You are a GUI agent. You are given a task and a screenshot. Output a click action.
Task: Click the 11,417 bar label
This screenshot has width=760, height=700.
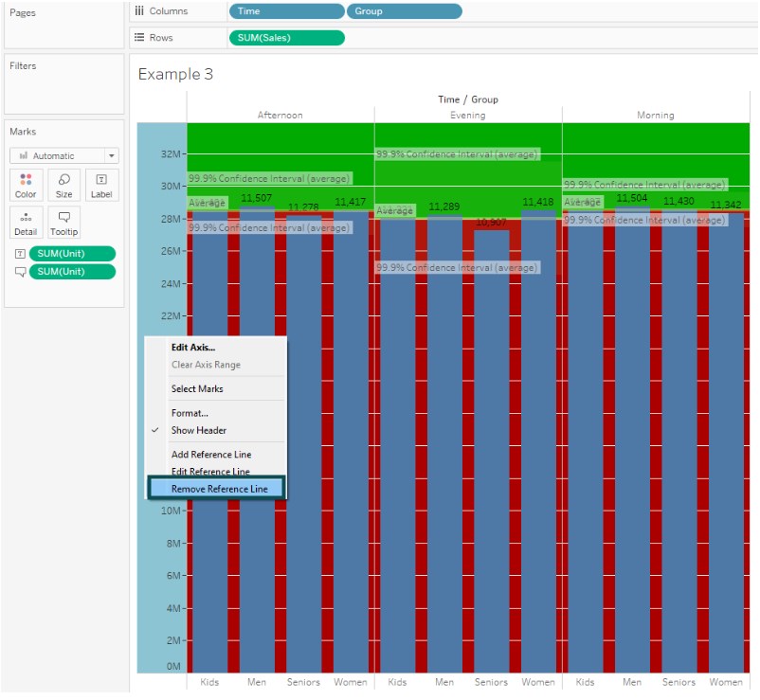pos(351,202)
